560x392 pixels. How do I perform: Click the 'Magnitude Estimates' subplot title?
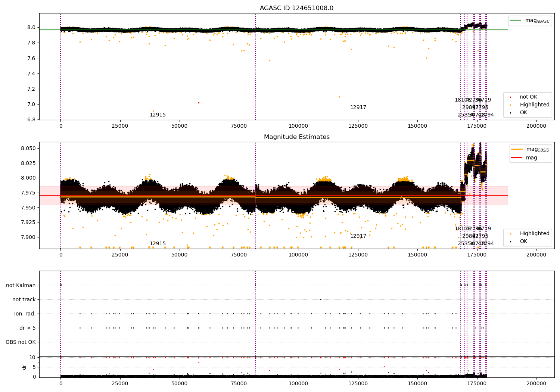(x=296, y=137)
